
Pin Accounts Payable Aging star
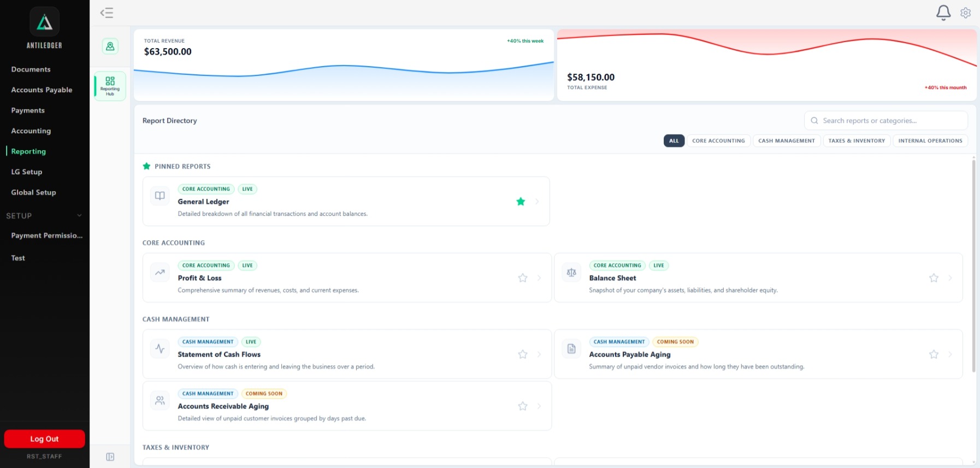934,354
